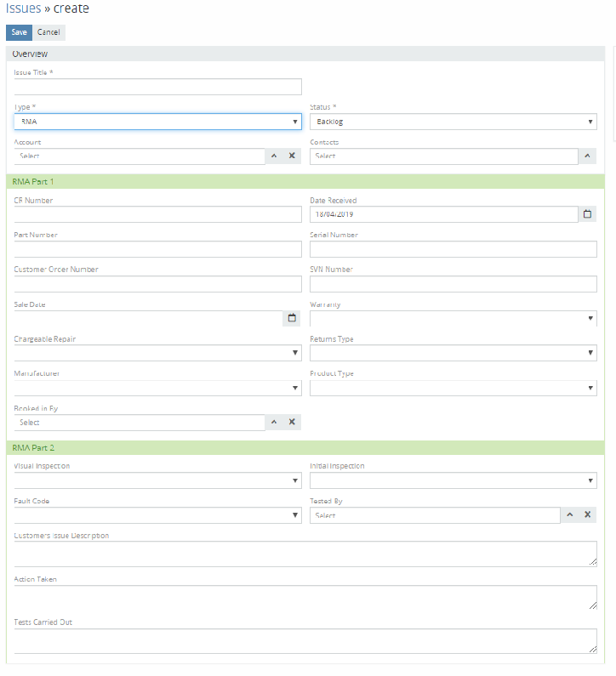Open the Fault Code dropdown
Image resolution: width=616 pixels, height=676 pixels.
pos(157,515)
